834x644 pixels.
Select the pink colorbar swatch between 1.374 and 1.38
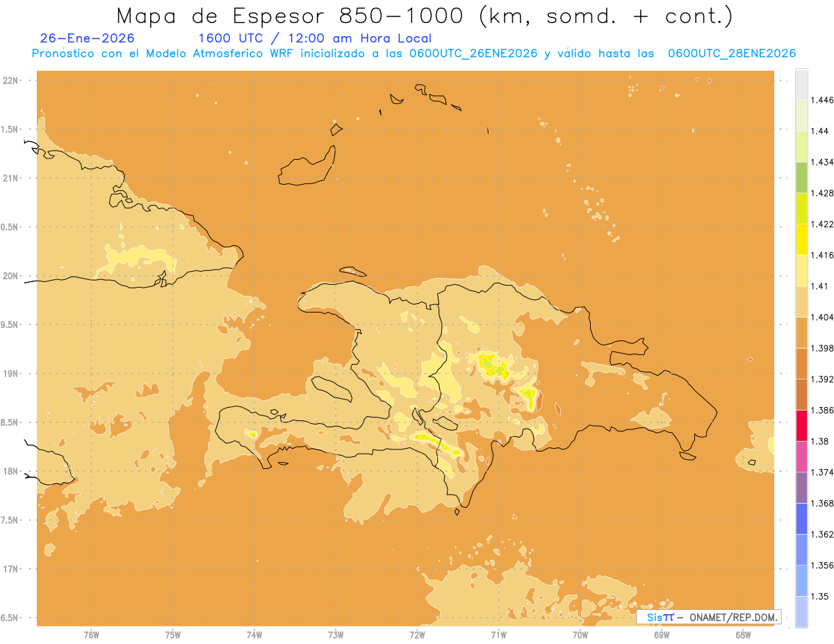coord(801,456)
